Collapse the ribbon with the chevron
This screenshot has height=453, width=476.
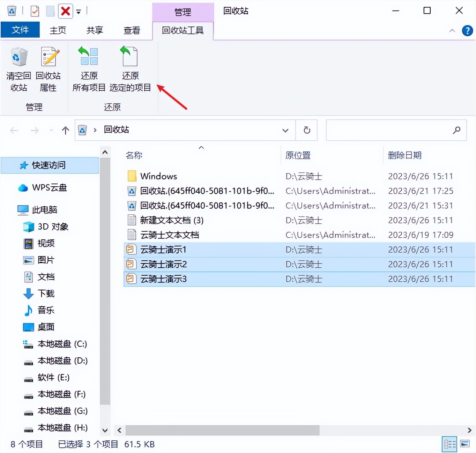point(452,31)
